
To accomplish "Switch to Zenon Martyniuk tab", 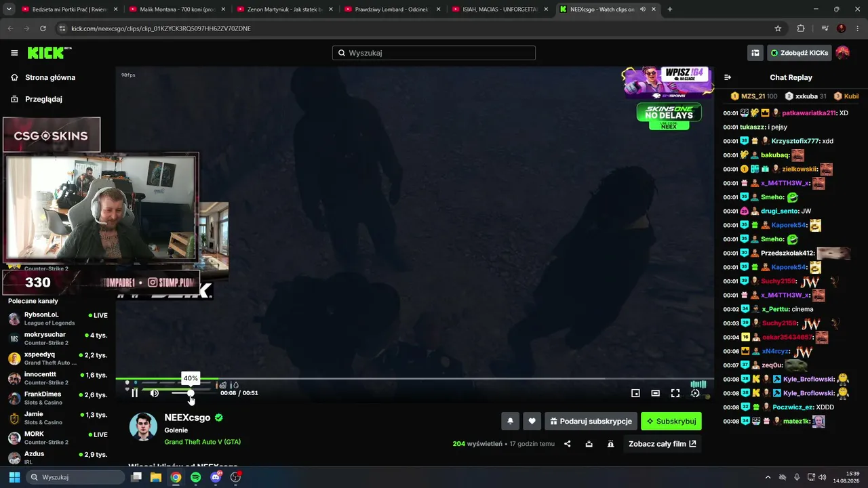I will point(285,9).
